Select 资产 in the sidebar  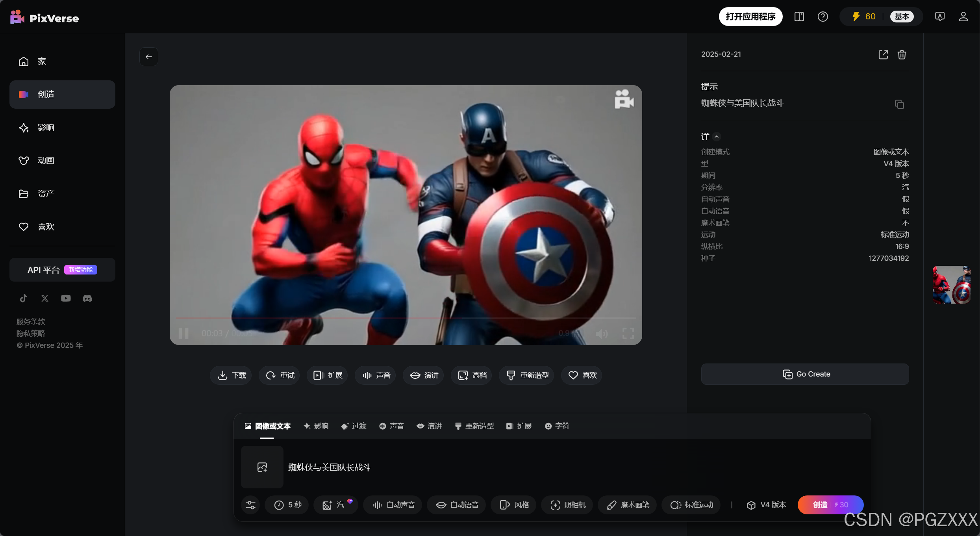pos(46,194)
